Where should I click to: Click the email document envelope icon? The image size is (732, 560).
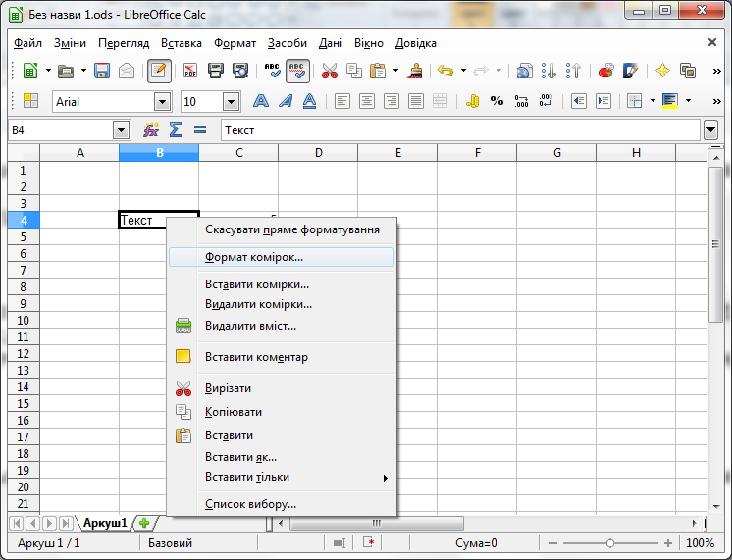pyautogui.click(x=127, y=71)
